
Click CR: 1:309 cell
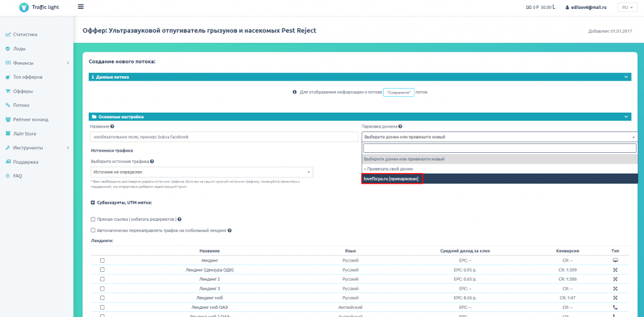click(x=568, y=269)
